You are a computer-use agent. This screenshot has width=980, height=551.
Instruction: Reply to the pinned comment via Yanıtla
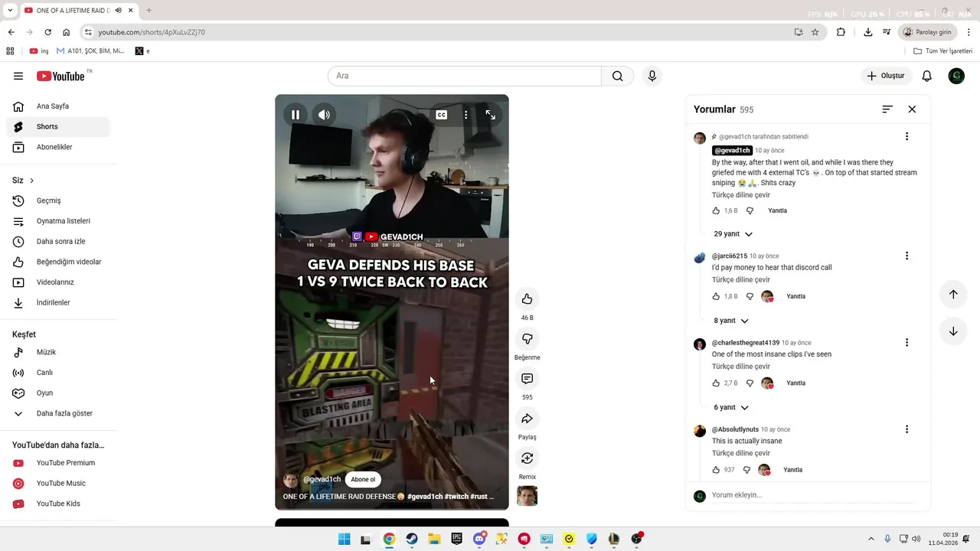(777, 210)
